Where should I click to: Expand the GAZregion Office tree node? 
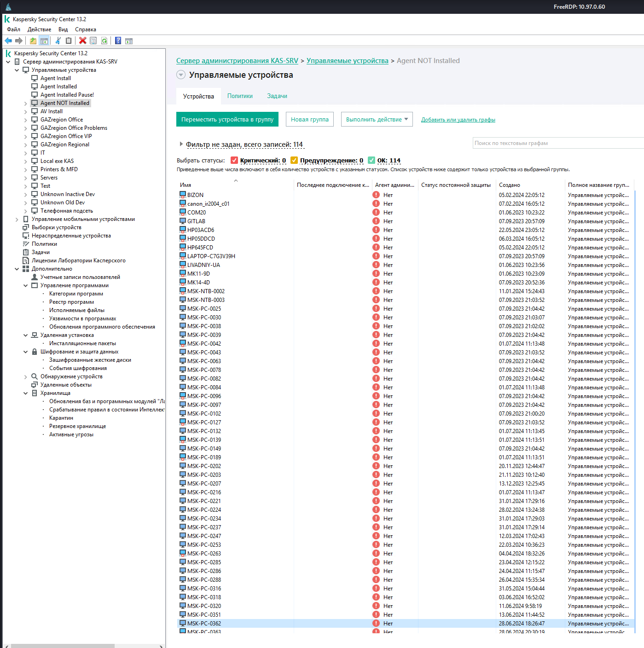point(26,120)
